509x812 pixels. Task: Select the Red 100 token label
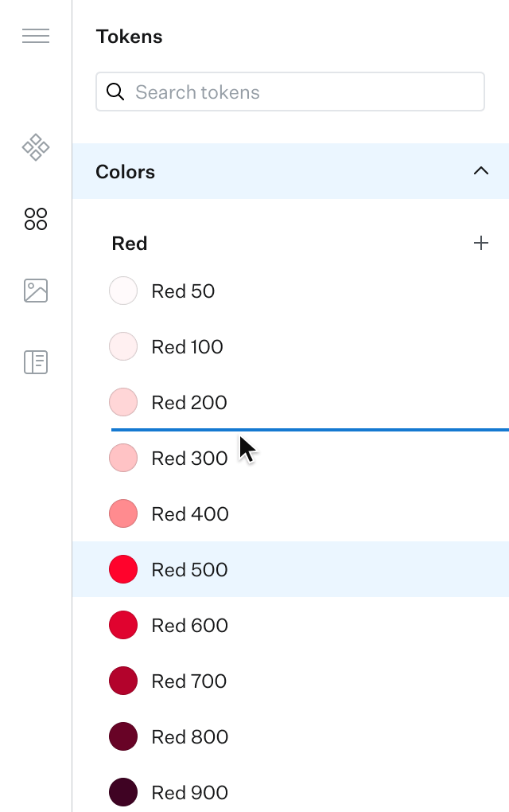187,347
